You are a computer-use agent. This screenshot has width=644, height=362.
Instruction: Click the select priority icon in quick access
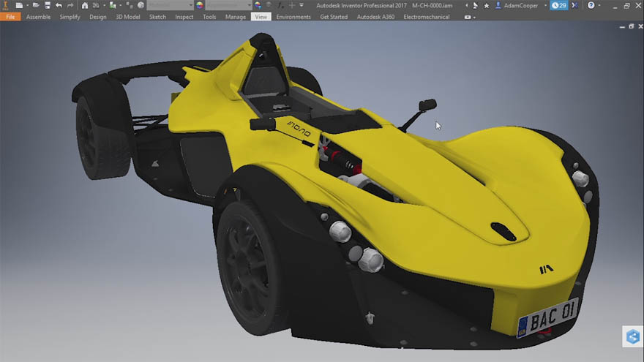[x=113, y=5]
